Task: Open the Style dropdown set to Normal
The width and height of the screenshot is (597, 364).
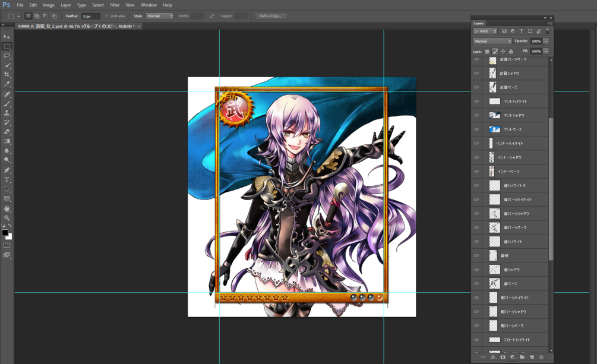Action: pyautogui.click(x=160, y=16)
